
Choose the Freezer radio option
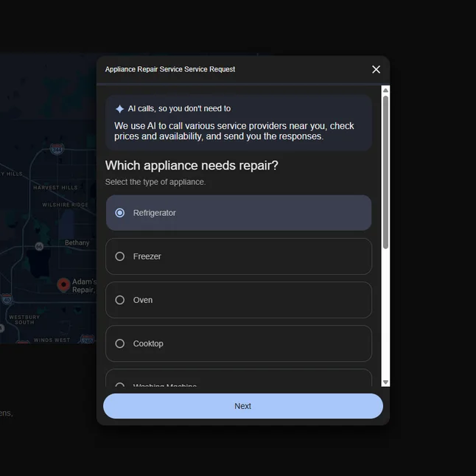239,256
